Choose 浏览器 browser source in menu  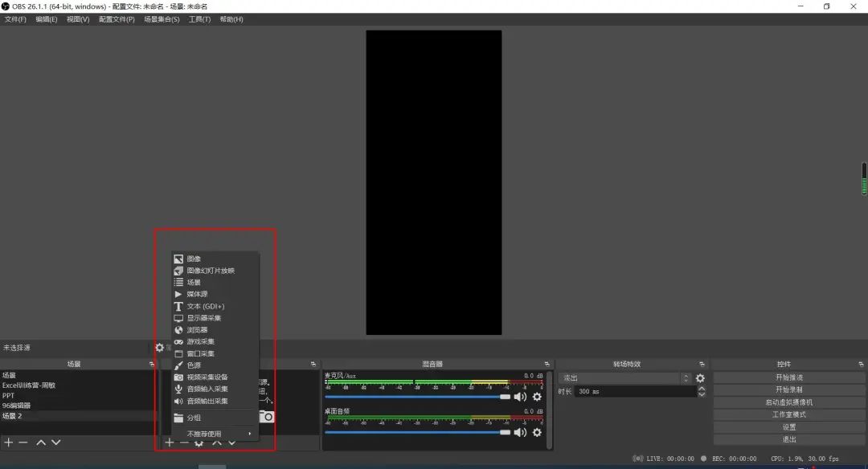coord(197,330)
